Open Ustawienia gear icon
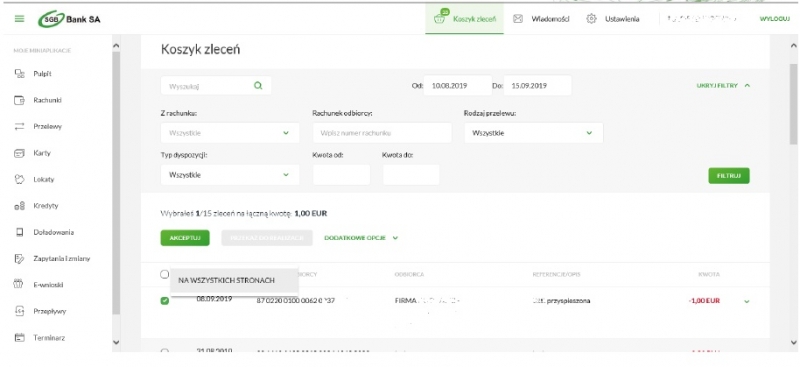Image resolution: width=800 pixels, height=367 pixels. point(591,19)
